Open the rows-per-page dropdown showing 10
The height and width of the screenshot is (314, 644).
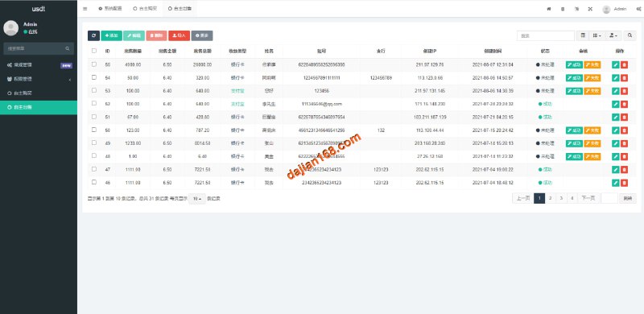196,199
